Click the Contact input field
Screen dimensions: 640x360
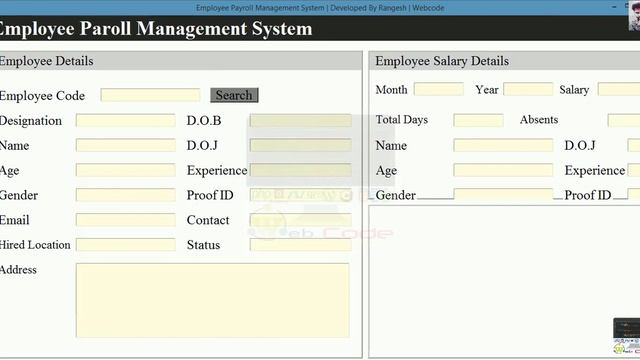(301, 220)
